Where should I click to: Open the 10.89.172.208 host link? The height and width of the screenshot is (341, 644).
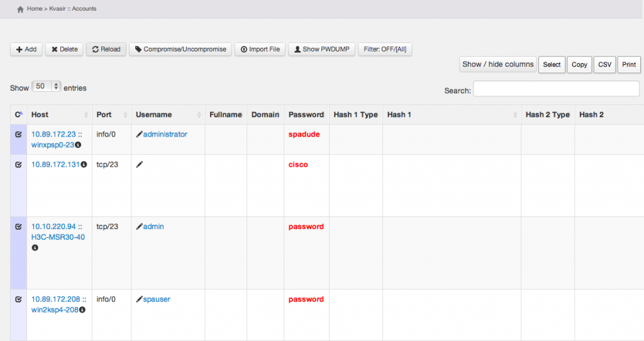click(58, 299)
